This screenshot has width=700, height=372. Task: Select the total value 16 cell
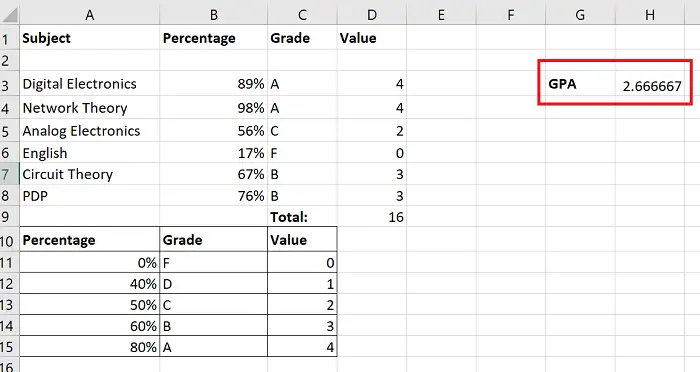click(x=371, y=217)
